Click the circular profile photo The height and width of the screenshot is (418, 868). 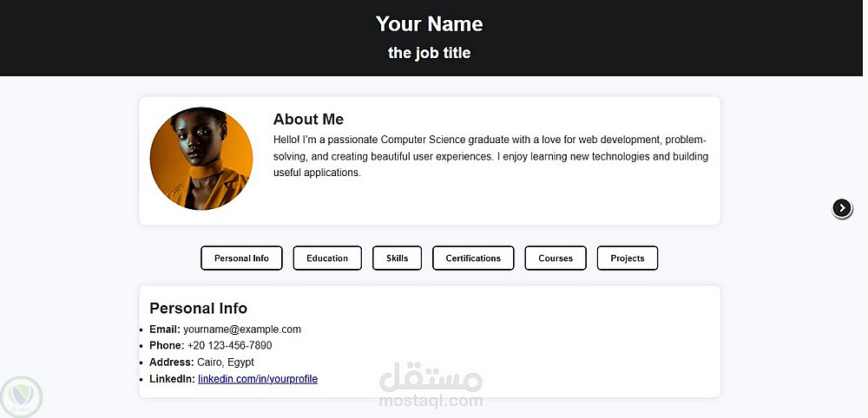click(x=201, y=159)
